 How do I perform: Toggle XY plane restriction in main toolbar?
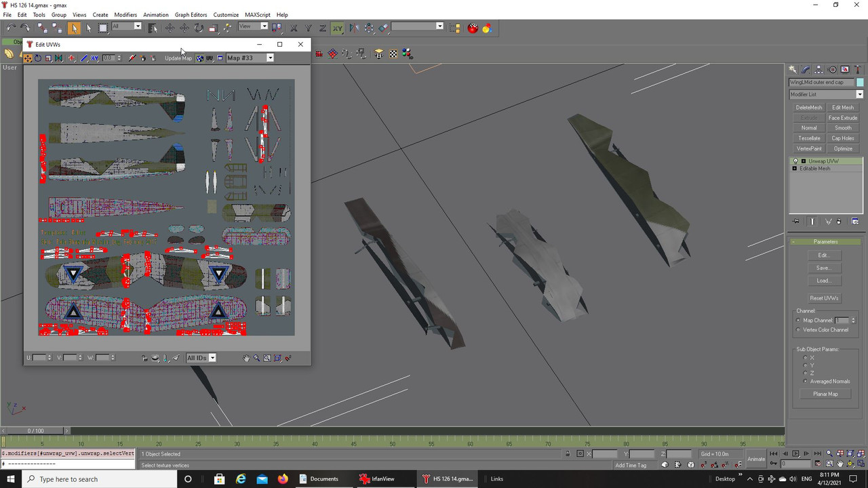[337, 28]
